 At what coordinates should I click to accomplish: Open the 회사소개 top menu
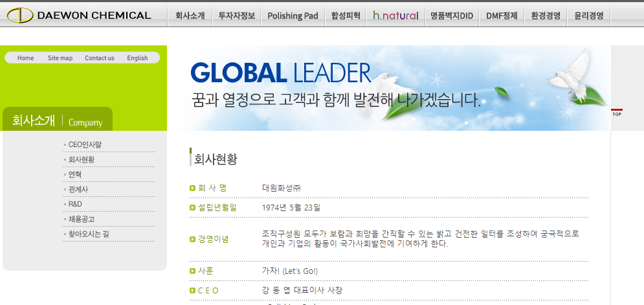pyautogui.click(x=190, y=16)
